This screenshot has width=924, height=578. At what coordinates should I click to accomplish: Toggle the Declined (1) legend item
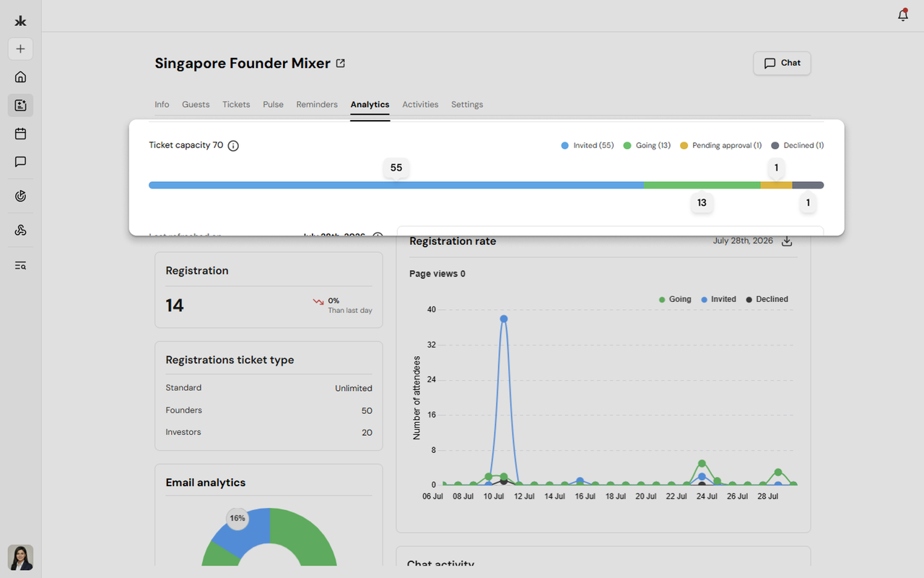click(798, 145)
